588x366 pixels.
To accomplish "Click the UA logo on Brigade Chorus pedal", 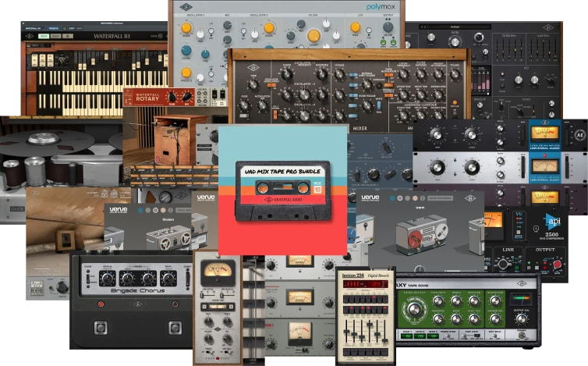I will point(137,304).
